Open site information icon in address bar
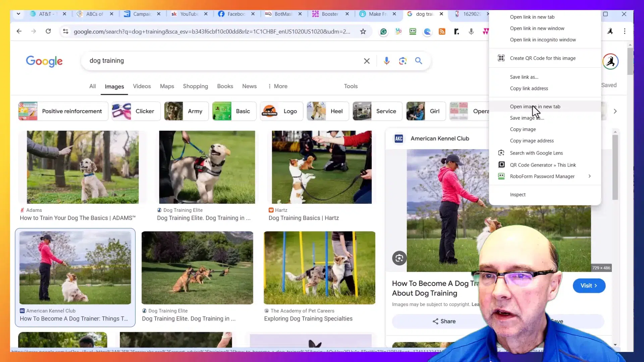The height and width of the screenshot is (362, 644). pos(66,31)
